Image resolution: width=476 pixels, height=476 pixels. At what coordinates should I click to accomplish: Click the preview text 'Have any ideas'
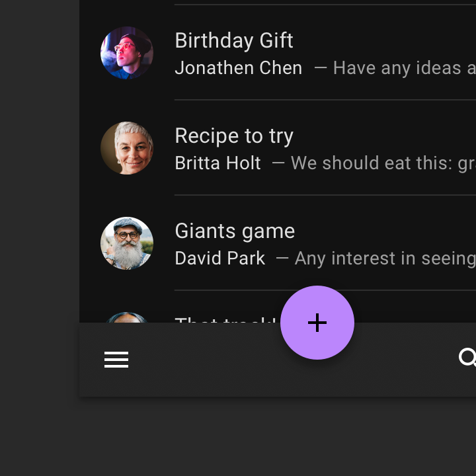pos(397,68)
